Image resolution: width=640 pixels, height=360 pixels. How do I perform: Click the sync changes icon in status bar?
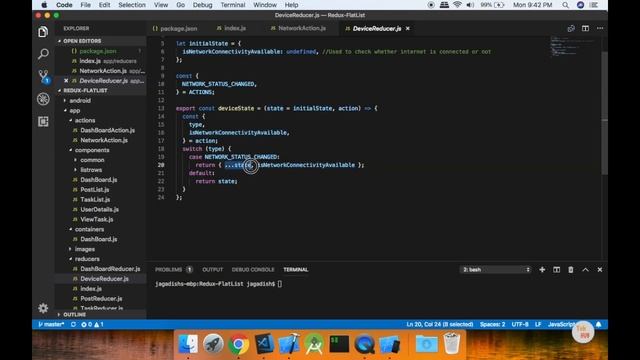[x=73, y=324]
